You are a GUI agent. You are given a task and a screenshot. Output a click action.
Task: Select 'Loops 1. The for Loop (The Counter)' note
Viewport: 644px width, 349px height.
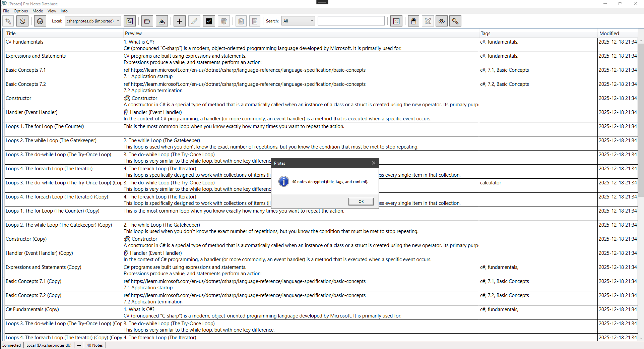pyautogui.click(x=45, y=126)
